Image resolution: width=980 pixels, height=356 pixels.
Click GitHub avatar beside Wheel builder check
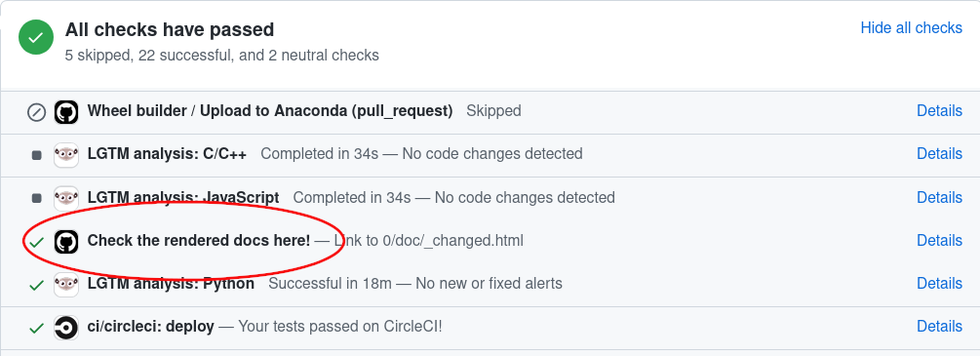(66, 112)
